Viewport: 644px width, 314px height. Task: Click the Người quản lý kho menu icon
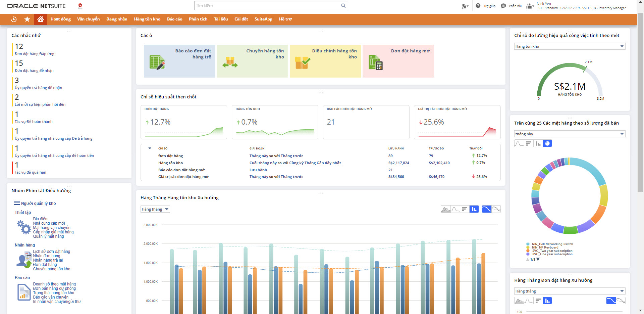click(x=17, y=203)
